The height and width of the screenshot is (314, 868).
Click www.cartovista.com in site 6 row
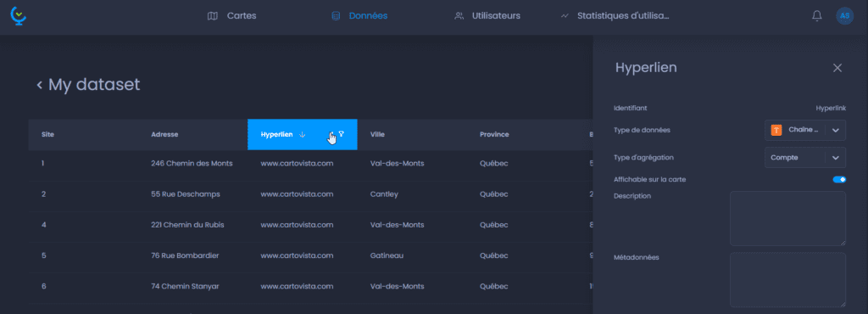297,286
